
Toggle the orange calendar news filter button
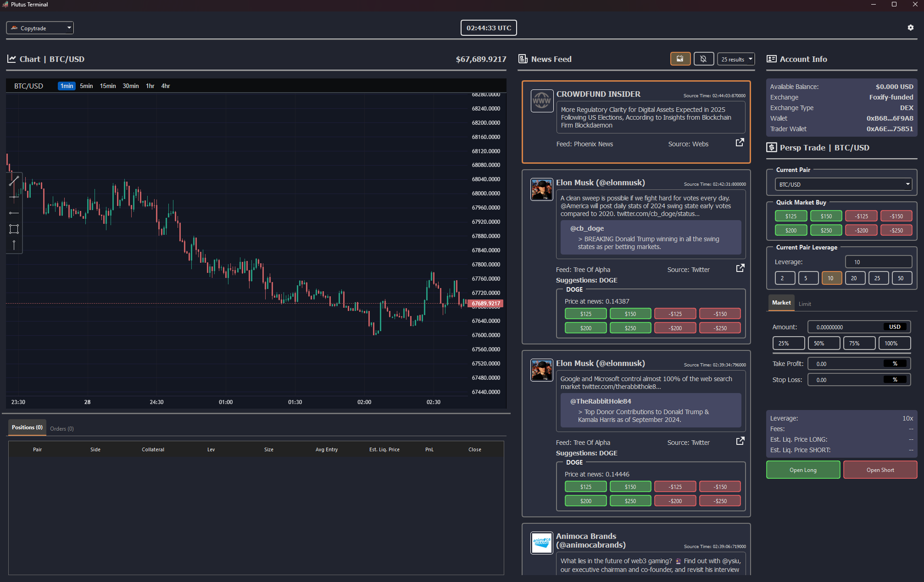[680, 59]
